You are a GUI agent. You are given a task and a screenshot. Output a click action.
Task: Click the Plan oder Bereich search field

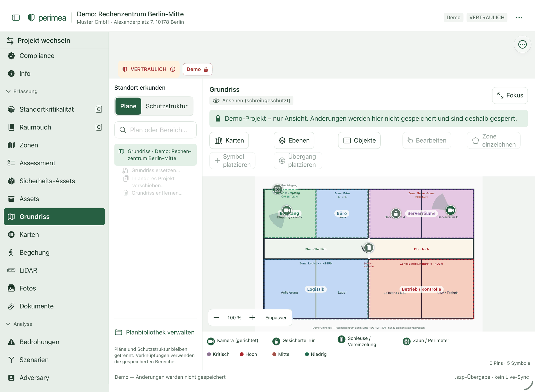click(x=155, y=130)
